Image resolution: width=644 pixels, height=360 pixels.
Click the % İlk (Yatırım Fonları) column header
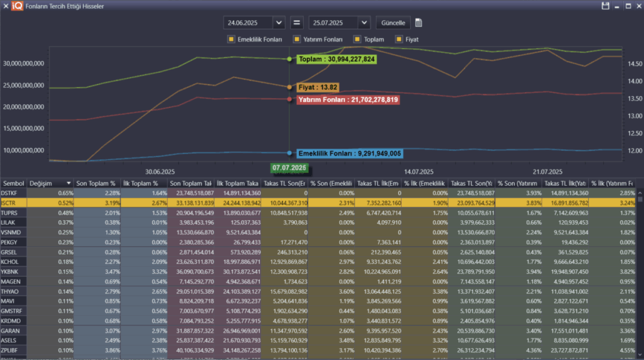612,183
